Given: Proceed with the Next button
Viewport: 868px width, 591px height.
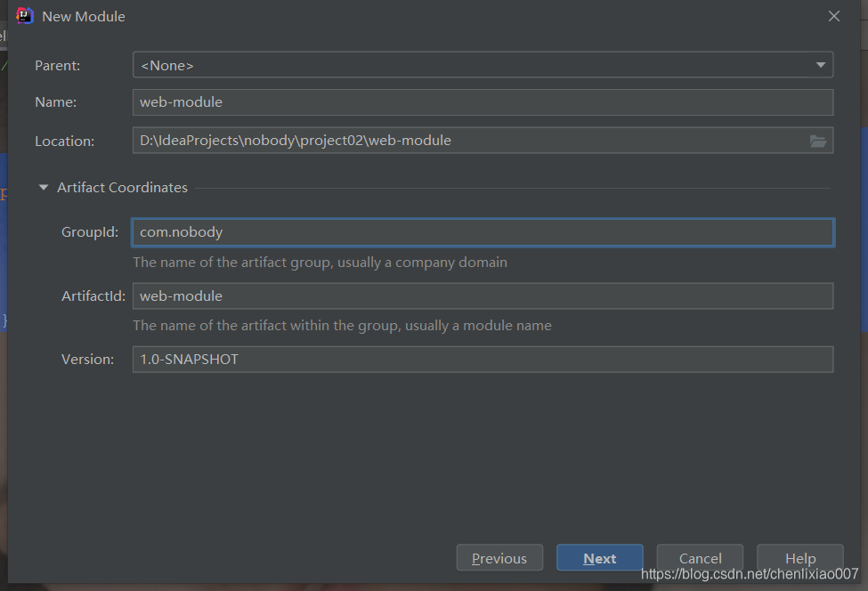Looking at the screenshot, I should click(x=599, y=558).
